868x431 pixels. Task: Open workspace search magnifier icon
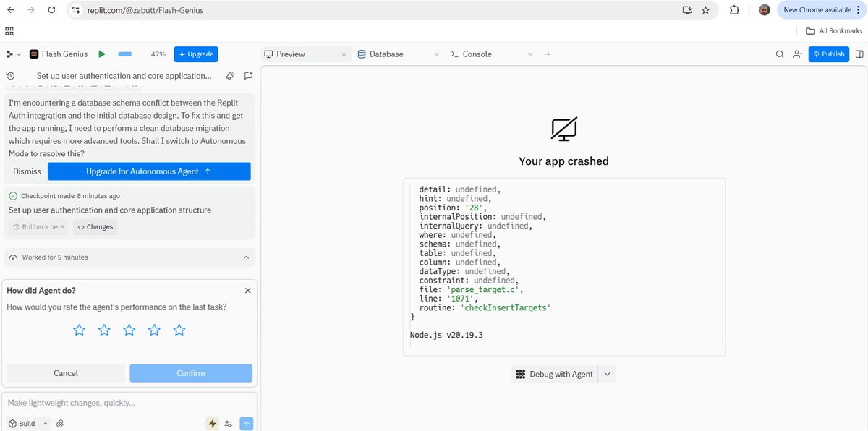[780, 54]
